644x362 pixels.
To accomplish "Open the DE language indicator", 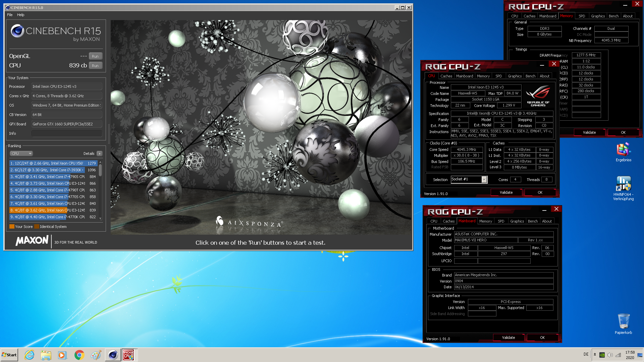I will (586, 354).
